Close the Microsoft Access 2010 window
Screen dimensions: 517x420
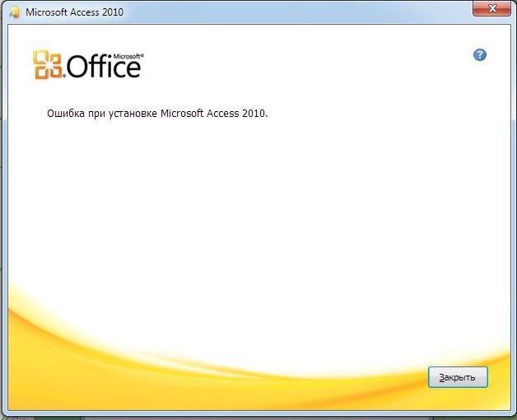[491, 8]
